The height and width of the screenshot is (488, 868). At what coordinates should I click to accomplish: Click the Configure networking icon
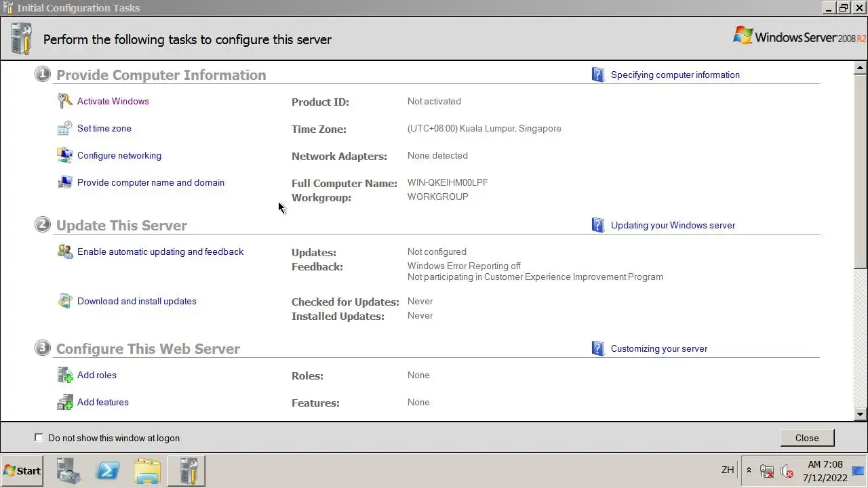(64, 155)
